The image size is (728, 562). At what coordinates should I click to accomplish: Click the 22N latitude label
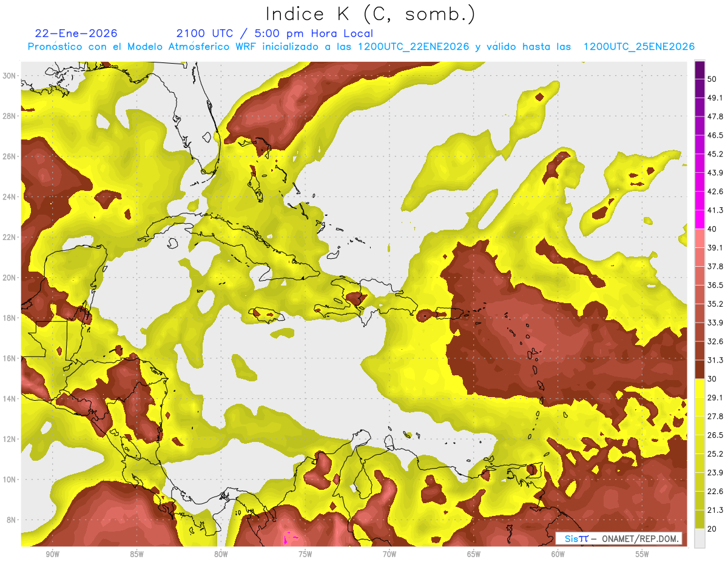(x=9, y=237)
